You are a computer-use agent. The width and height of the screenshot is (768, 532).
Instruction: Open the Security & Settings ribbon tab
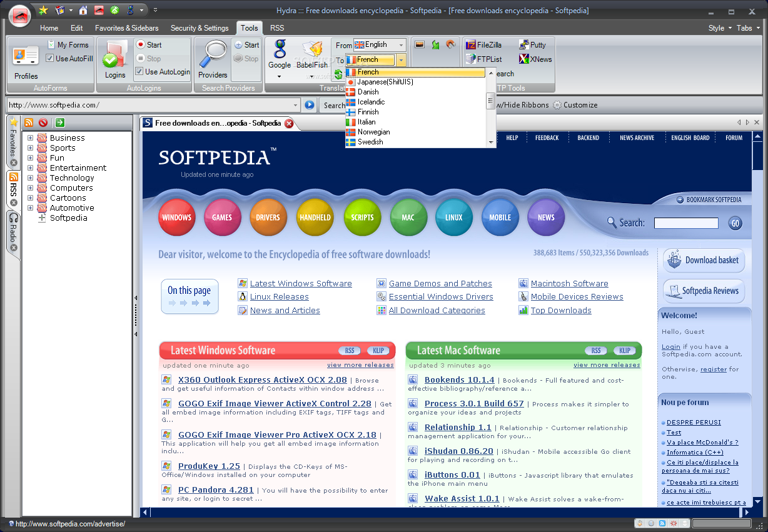pos(200,28)
